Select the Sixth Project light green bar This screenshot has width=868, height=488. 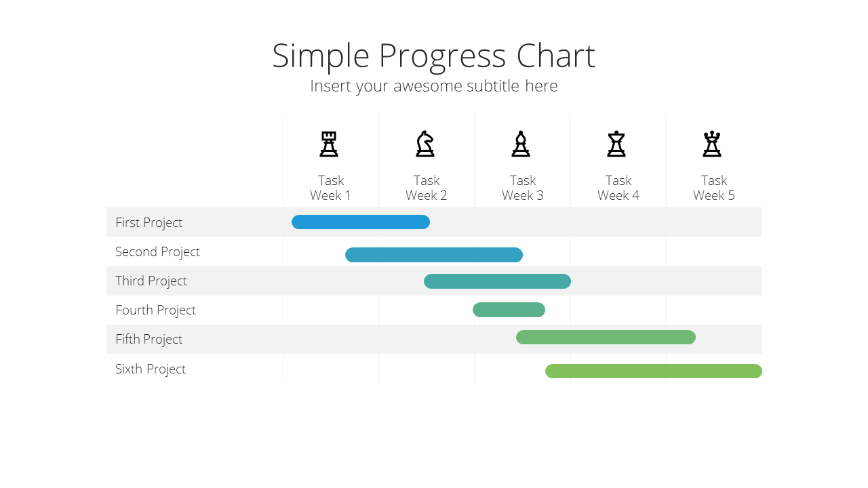click(654, 371)
